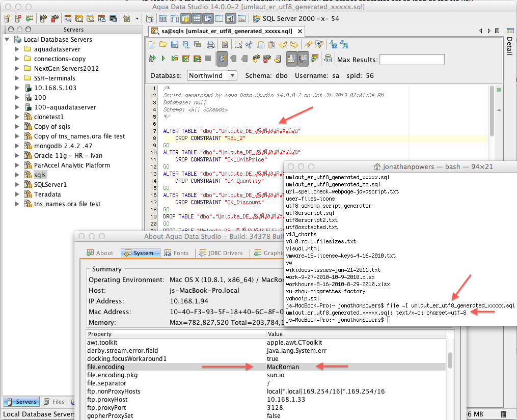This screenshot has width=517, height=420.
Task: Expand the SSH-terminals folder
Action: tap(17, 78)
